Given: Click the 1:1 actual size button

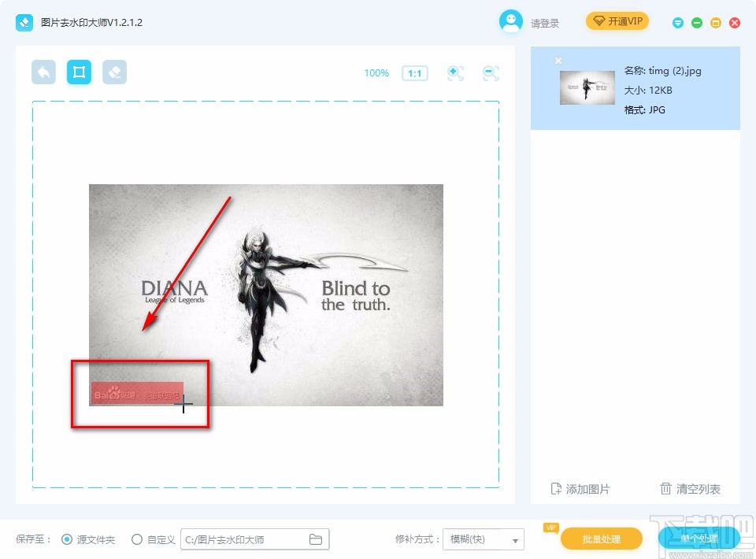Looking at the screenshot, I should (415, 73).
